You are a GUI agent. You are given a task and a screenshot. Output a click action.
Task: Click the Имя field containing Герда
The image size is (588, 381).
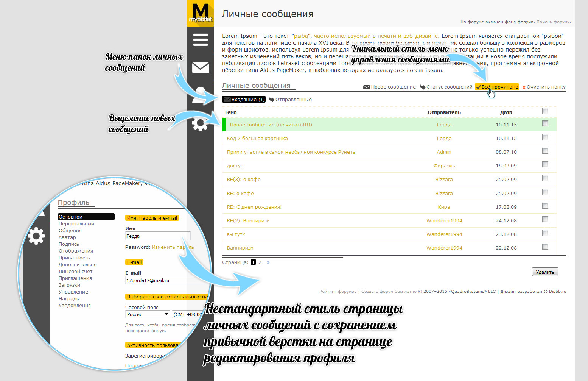pyautogui.click(x=157, y=236)
